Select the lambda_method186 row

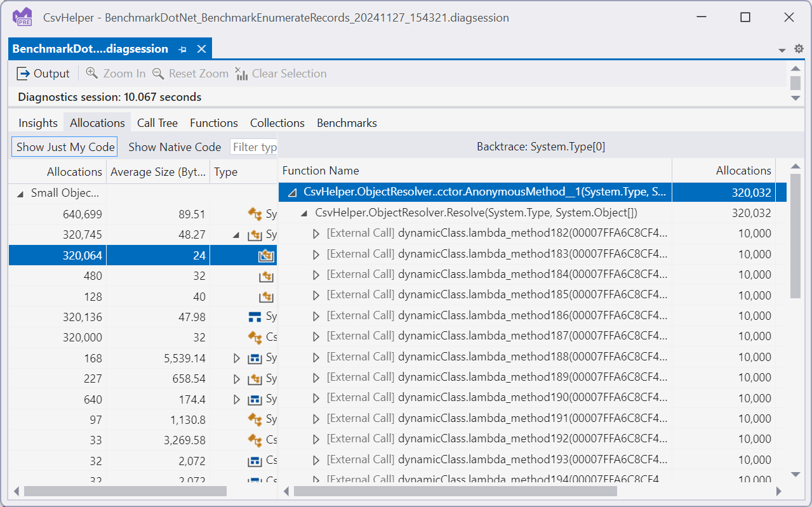[x=533, y=316]
